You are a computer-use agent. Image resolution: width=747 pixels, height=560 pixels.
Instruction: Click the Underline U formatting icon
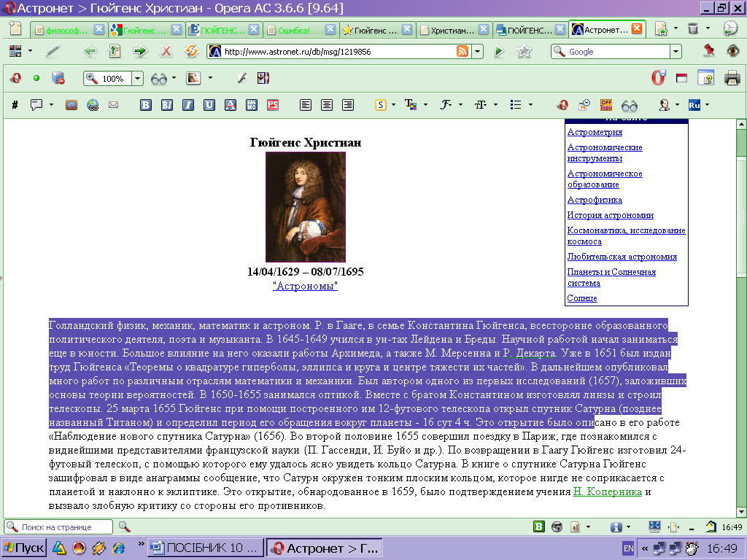point(209,105)
